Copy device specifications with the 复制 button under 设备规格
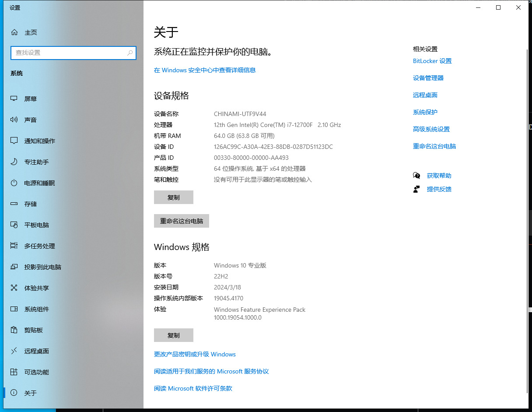 pyautogui.click(x=174, y=197)
